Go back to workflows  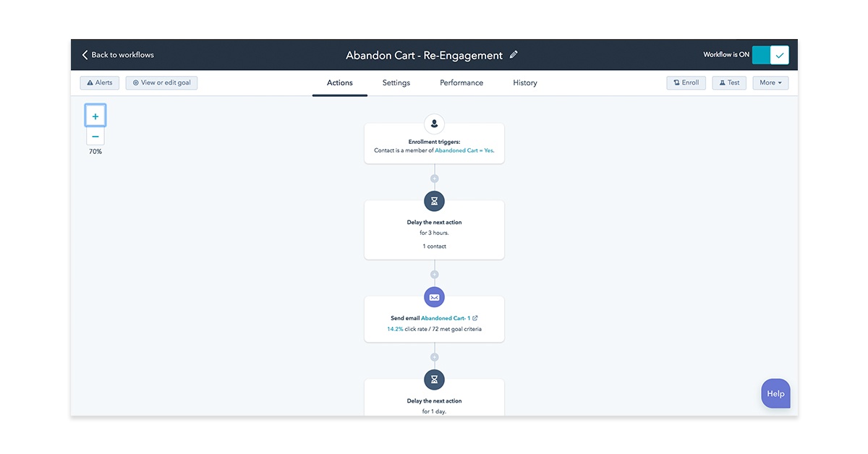pyautogui.click(x=118, y=55)
